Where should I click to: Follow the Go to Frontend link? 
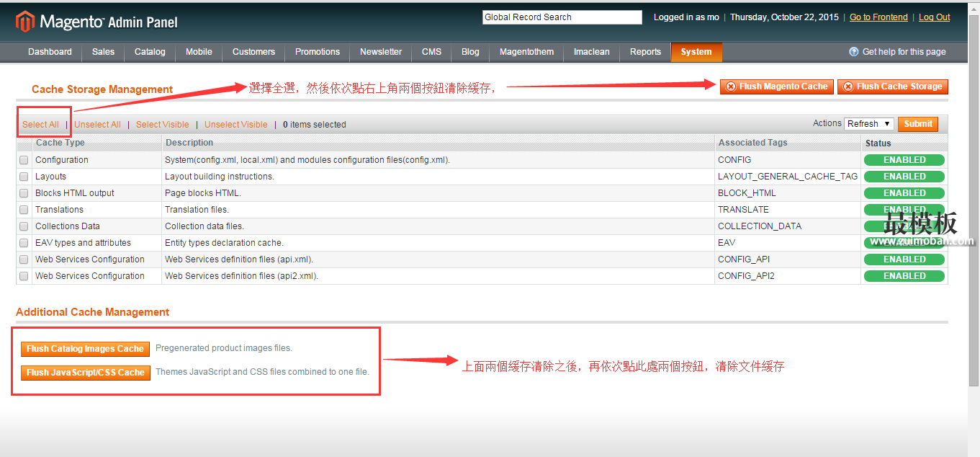878,17
